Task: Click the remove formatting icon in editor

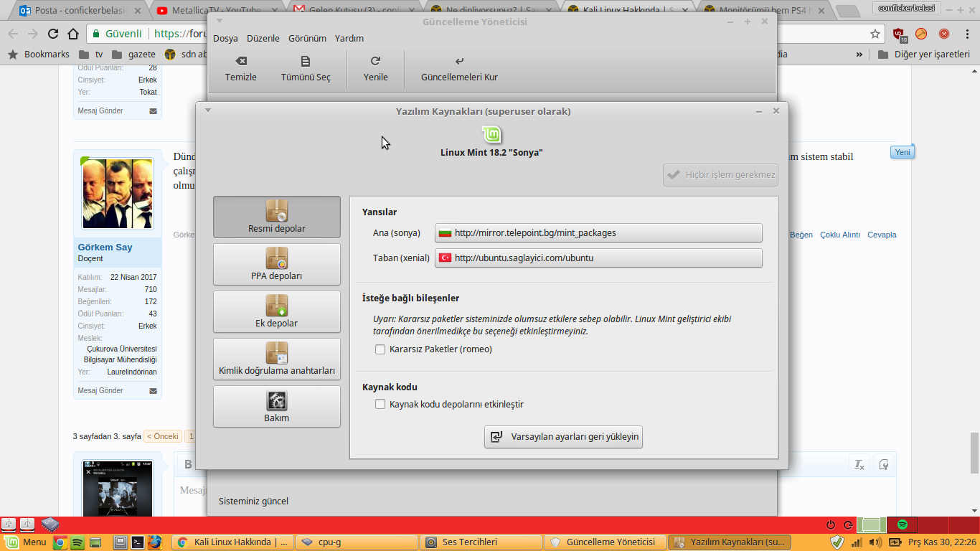Action: [x=859, y=465]
